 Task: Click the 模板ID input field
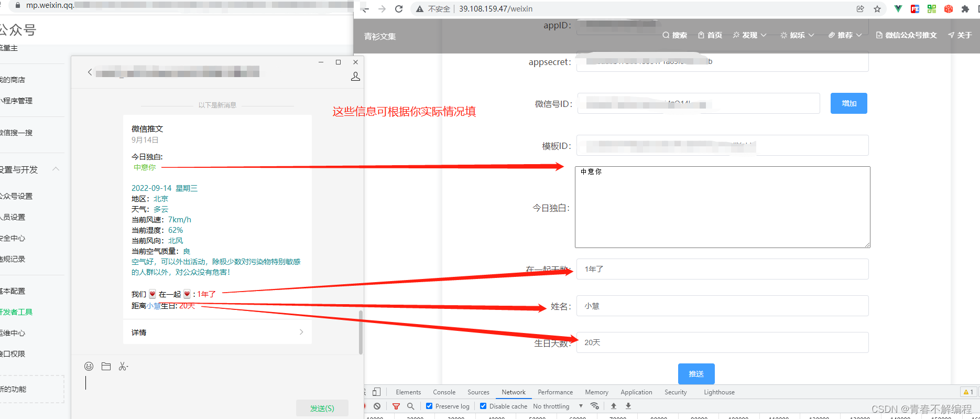pos(722,145)
